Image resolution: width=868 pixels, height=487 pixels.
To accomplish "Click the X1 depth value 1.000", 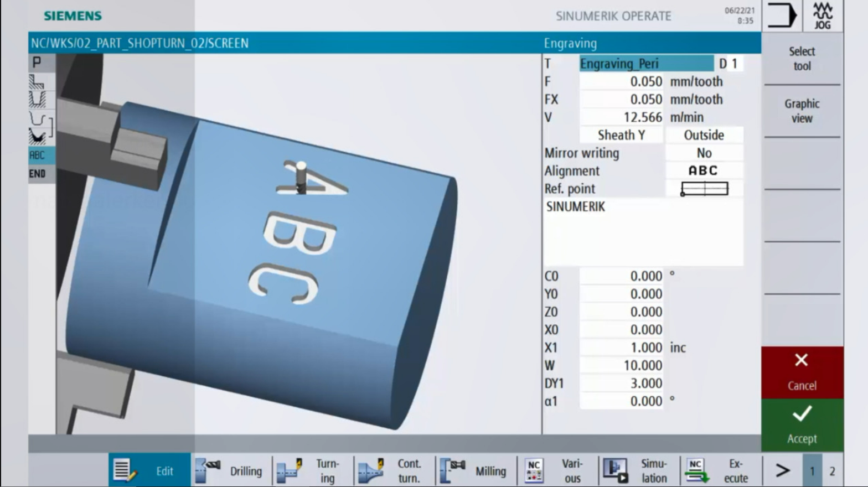I will point(621,348).
